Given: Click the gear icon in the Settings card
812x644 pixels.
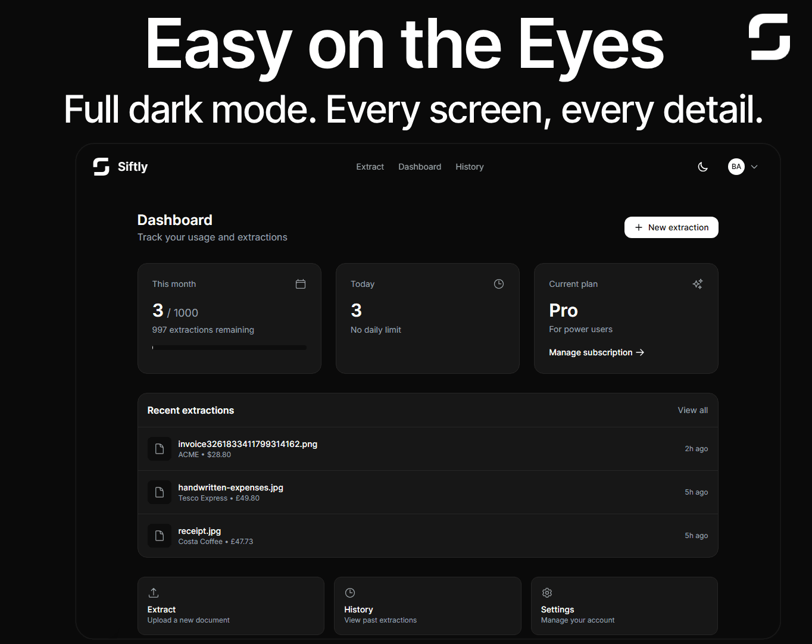Looking at the screenshot, I should pyautogui.click(x=547, y=593).
